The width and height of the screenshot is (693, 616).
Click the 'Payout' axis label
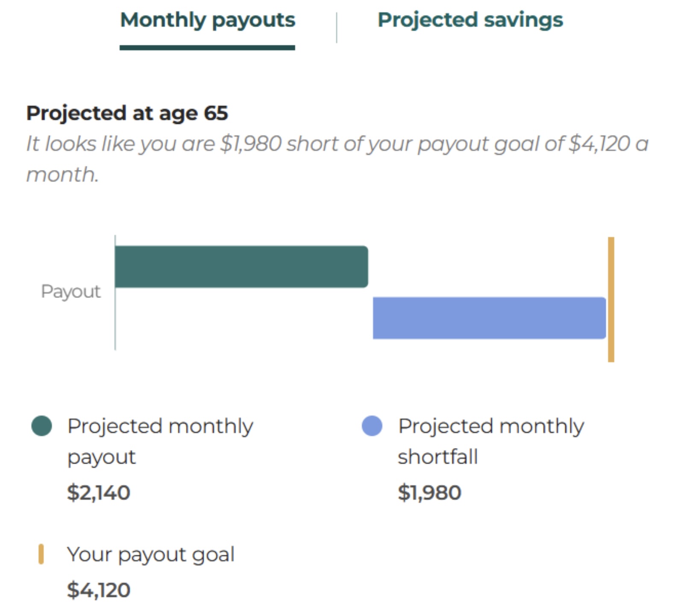[x=70, y=292]
